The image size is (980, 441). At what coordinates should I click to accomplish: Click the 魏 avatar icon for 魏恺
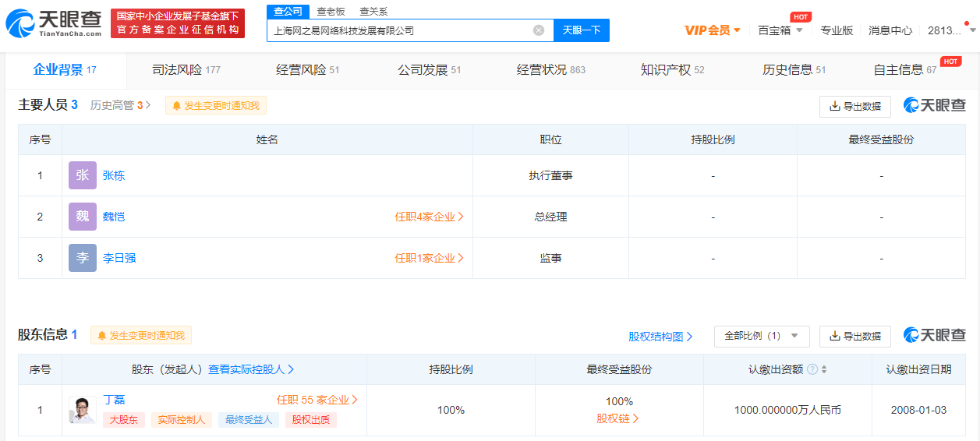(83, 217)
